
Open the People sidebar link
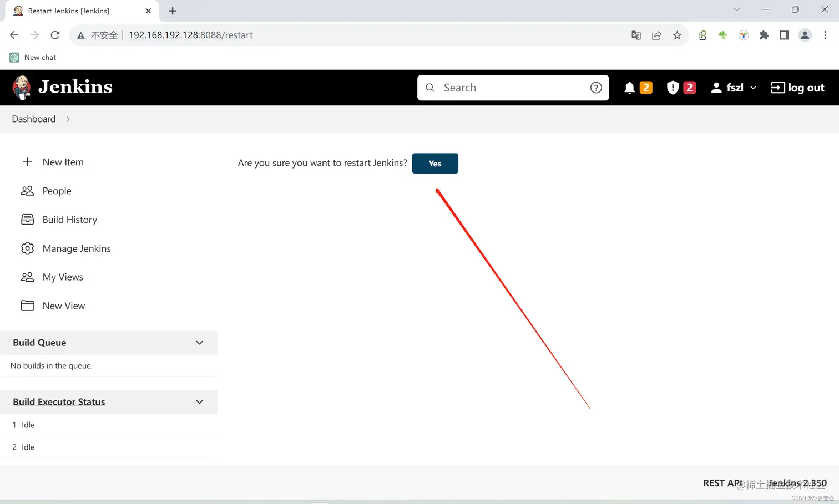57,191
